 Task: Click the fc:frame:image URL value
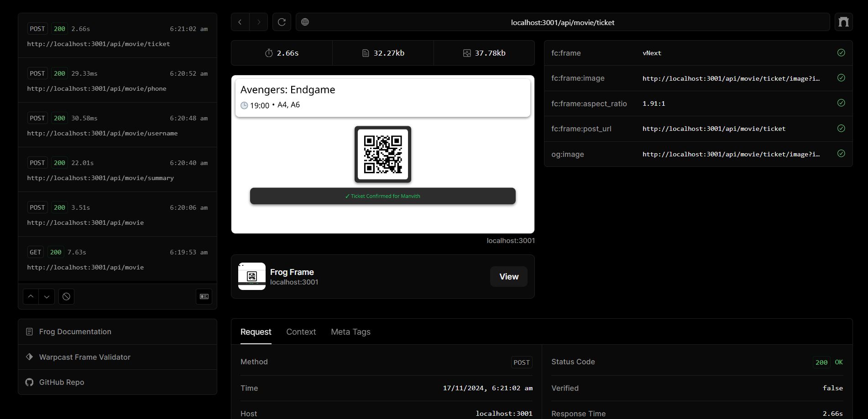click(731, 78)
